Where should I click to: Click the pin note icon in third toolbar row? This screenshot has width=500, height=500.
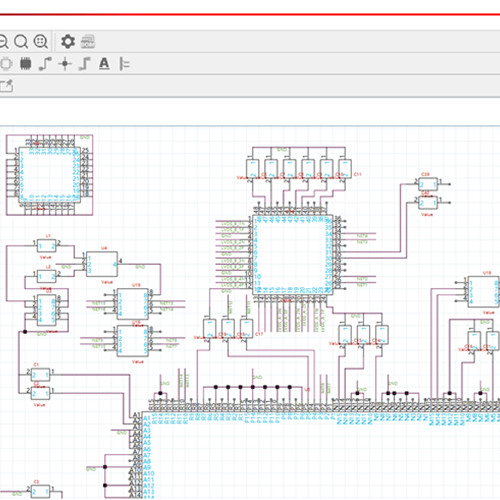tap(6, 86)
